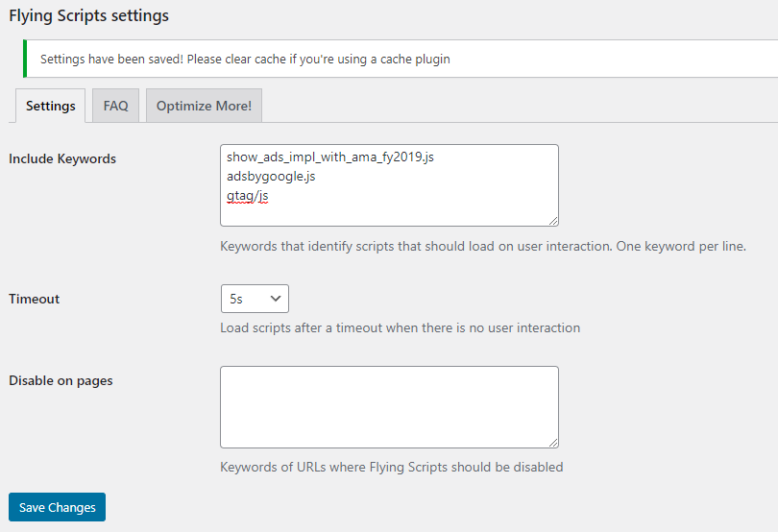Open the Timeout 5s dropdown
Screen dimensions: 778x532
[255, 299]
